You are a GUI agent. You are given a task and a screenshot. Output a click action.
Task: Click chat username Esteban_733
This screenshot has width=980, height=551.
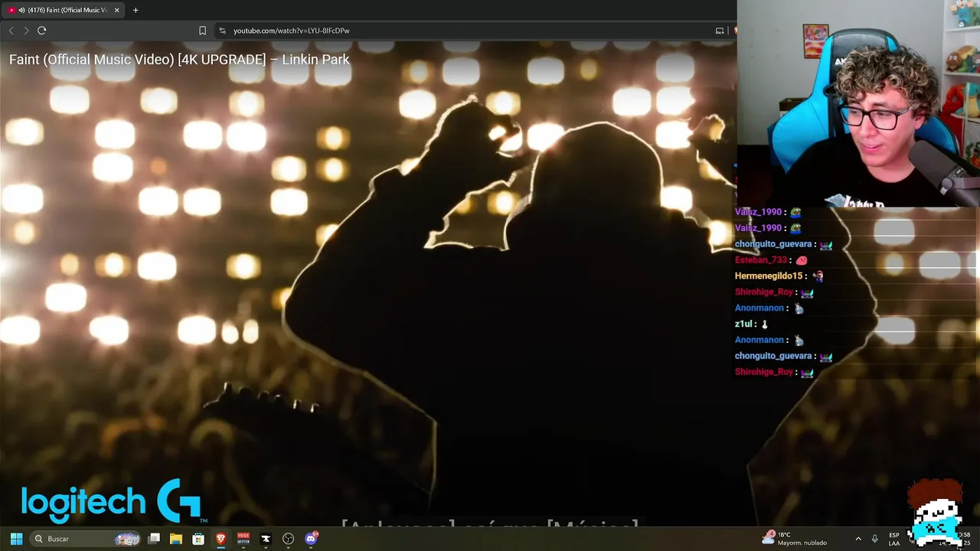761,260
